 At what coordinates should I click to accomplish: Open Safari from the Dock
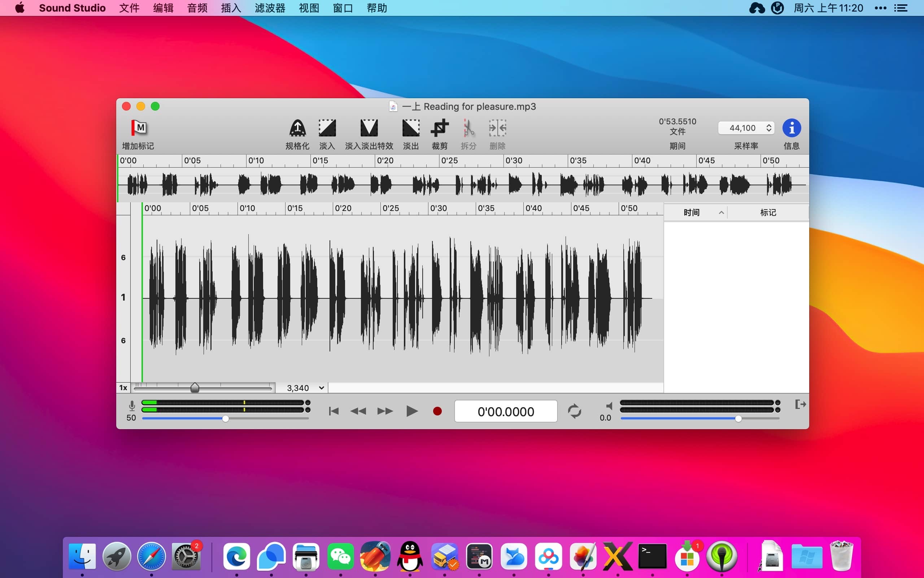pyautogui.click(x=152, y=556)
